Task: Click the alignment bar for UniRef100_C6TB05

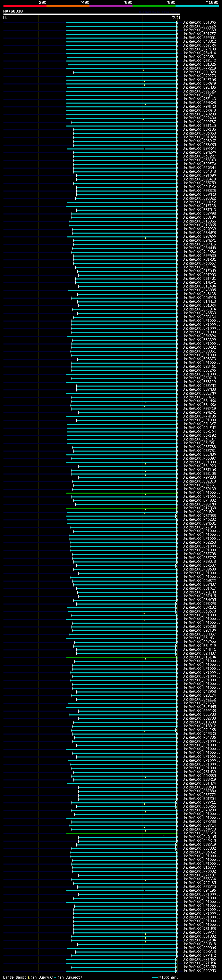Action: pyautogui.click(x=122, y=23)
